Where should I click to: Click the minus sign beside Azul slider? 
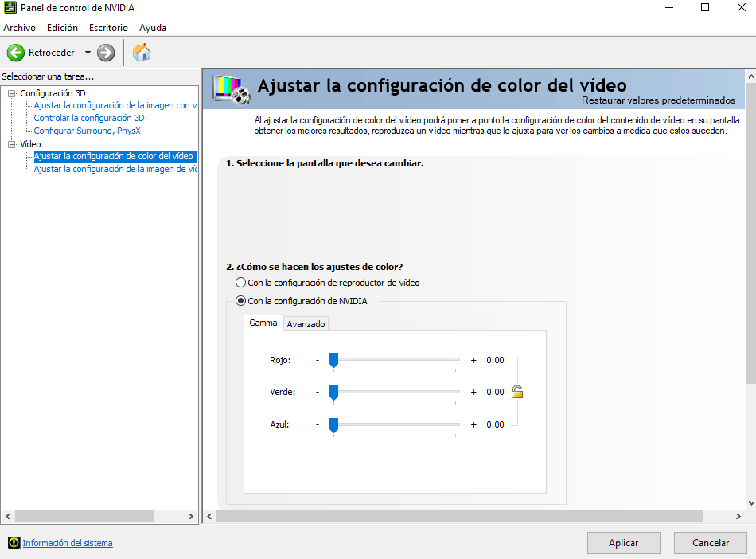click(318, 425)
